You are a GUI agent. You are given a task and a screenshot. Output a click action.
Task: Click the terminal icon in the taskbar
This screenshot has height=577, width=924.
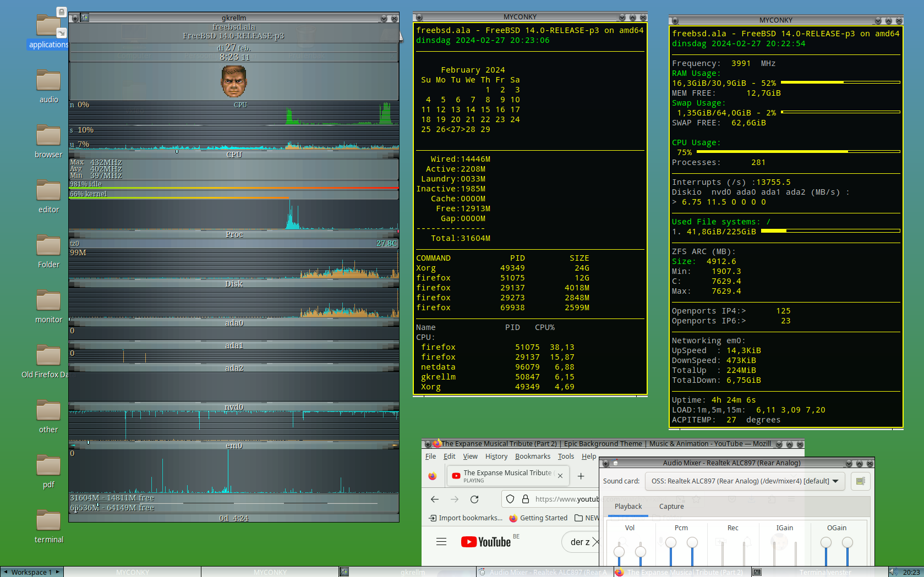757,572
